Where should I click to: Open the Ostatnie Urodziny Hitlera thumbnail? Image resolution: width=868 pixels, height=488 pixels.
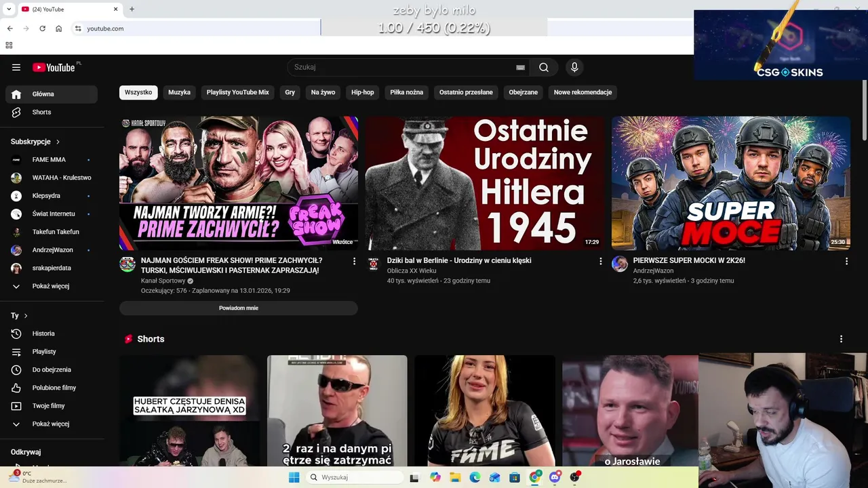[485, 183]
